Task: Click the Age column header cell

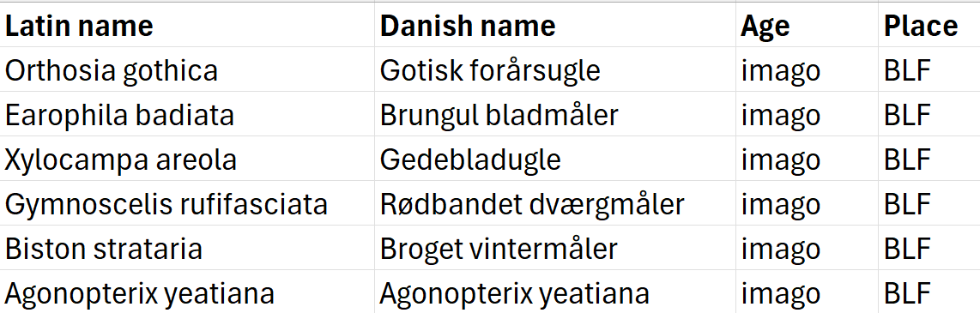Action: click(807, 26)
